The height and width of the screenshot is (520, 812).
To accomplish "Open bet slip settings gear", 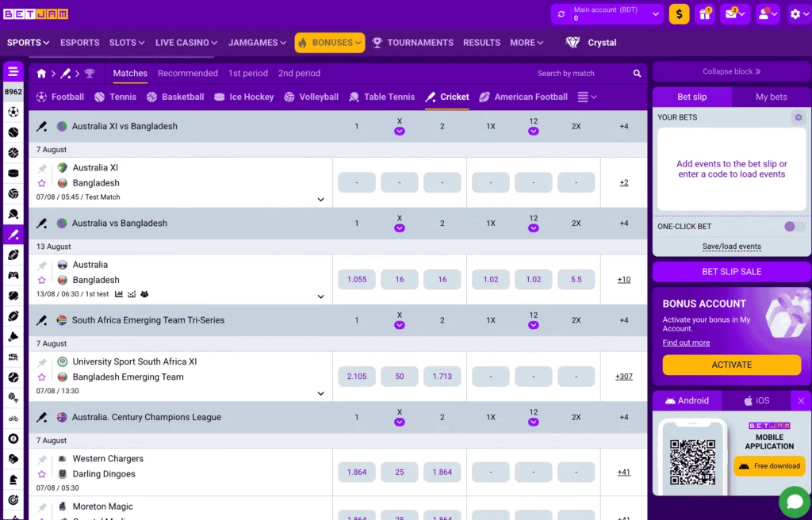I will 798,117.
